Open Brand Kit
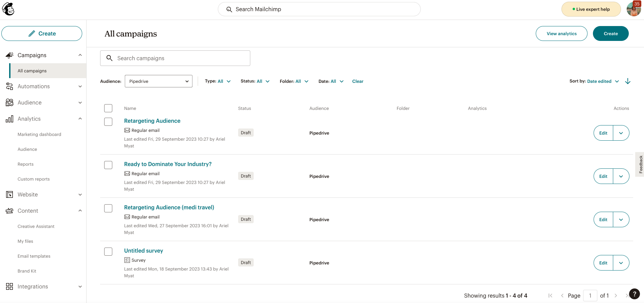This screenshot has height=303, width=644. pos(27,271)
